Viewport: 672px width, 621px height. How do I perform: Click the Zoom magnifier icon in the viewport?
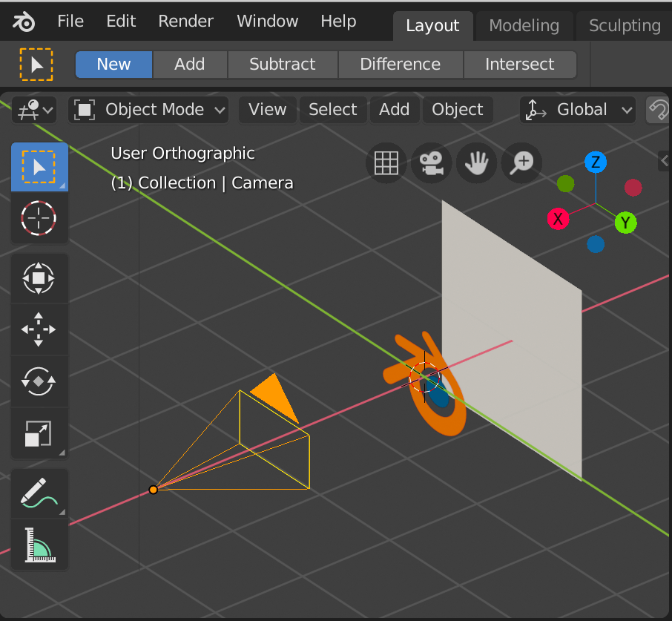521,162
